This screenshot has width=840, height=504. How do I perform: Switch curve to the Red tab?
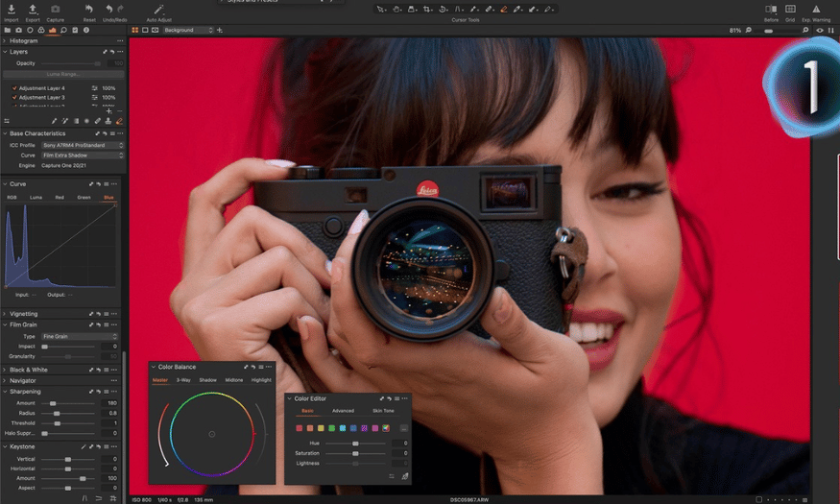[60, 197]
